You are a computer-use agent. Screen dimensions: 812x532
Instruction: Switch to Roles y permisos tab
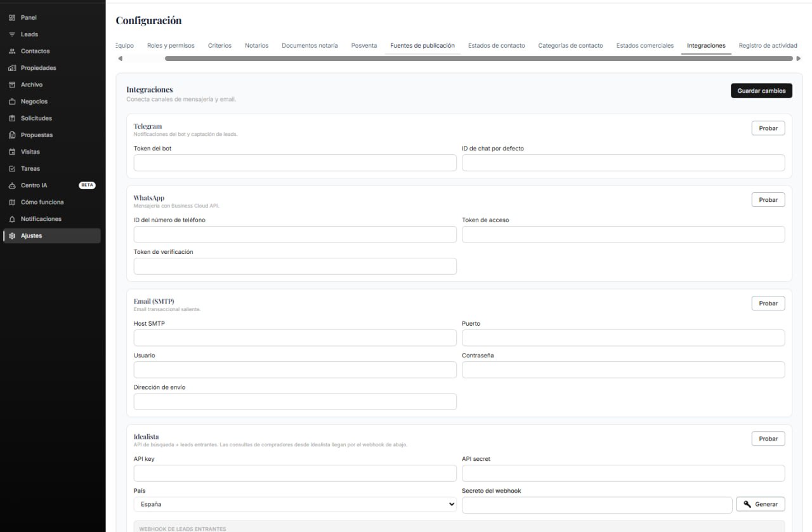(171, 46)
